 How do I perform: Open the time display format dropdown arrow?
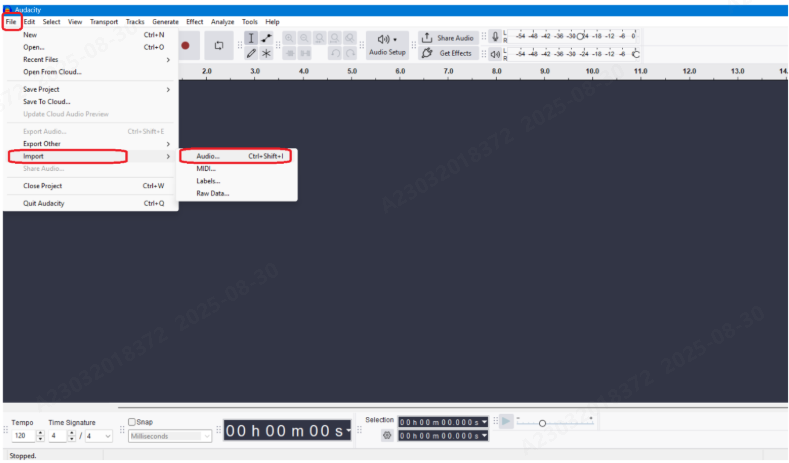[x=348, y=431]
